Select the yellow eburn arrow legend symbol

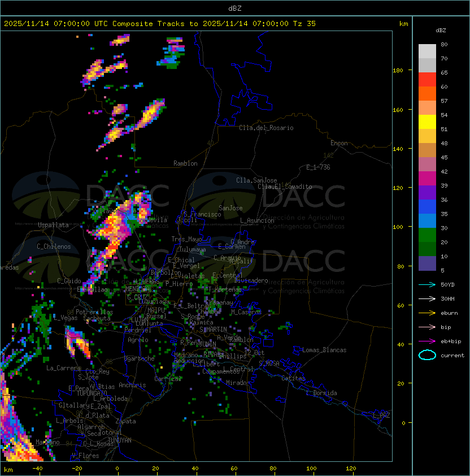[427, 313]
